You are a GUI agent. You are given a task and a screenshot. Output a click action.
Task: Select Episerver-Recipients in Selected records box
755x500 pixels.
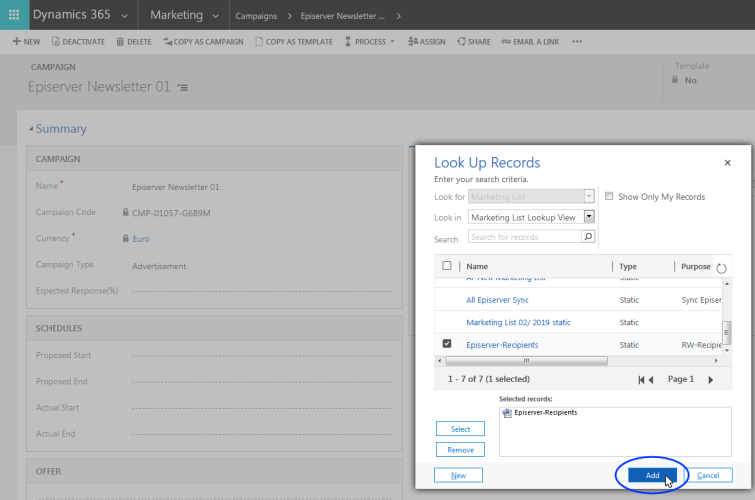click(540, 413)
